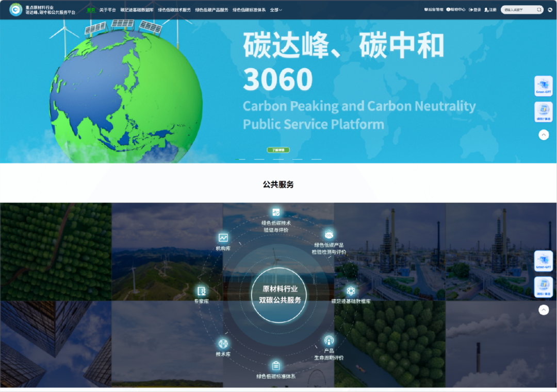557x392 pixels.
Task: Open the calculator widget on the hero banner
Action: (x=544, y=112)
